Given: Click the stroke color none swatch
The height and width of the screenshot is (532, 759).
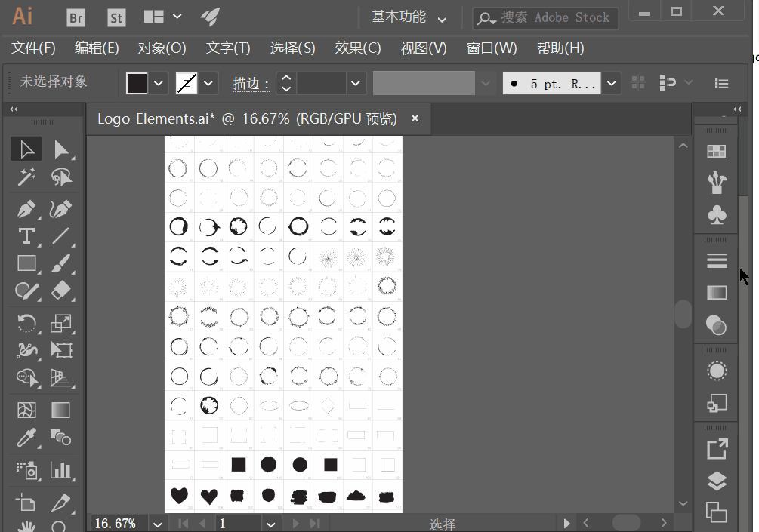Looking at the screenshot, I should point(187,83).
